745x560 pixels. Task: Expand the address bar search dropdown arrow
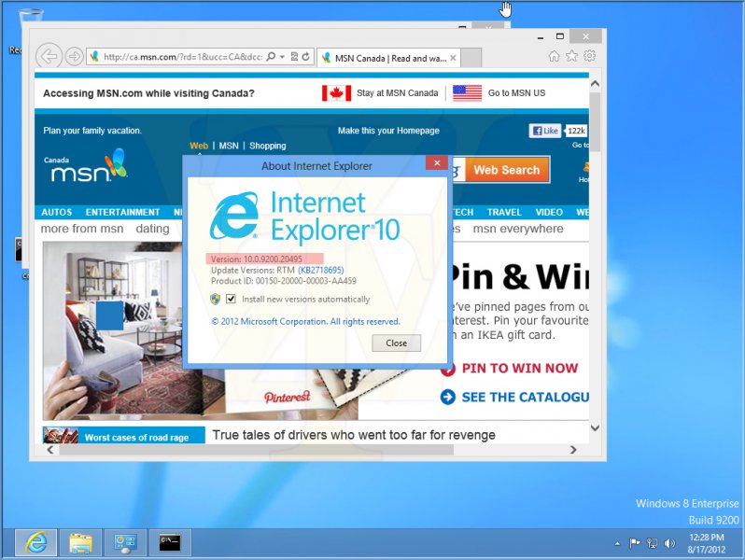pyautogui.click(x=283, y=57)
